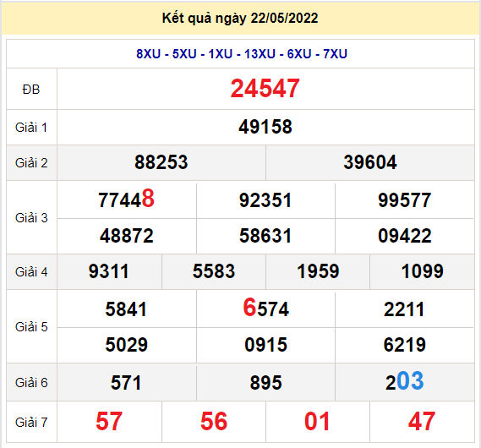Select number 39604 in Giải 2
481x448 pixels.
pyautogui.click(x=370, y=162)
